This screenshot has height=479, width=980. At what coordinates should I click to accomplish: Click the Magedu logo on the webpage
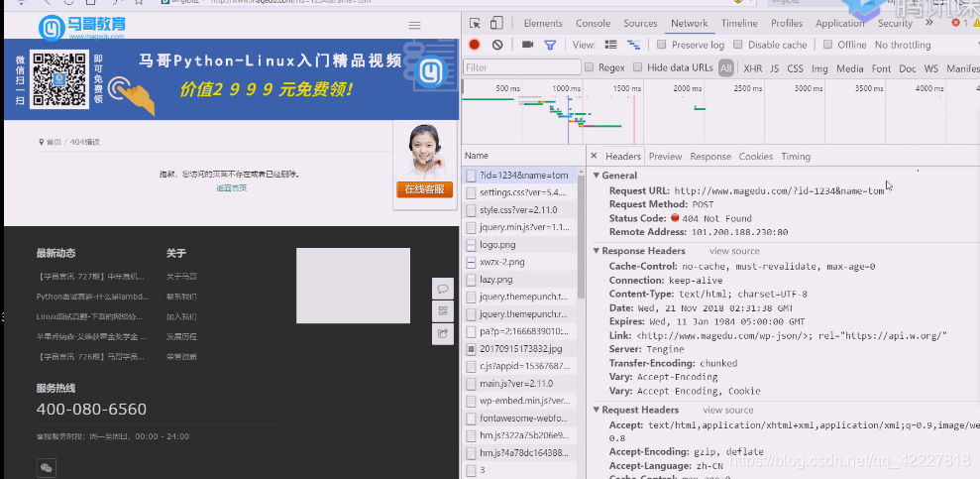click(x=81, y=27)
